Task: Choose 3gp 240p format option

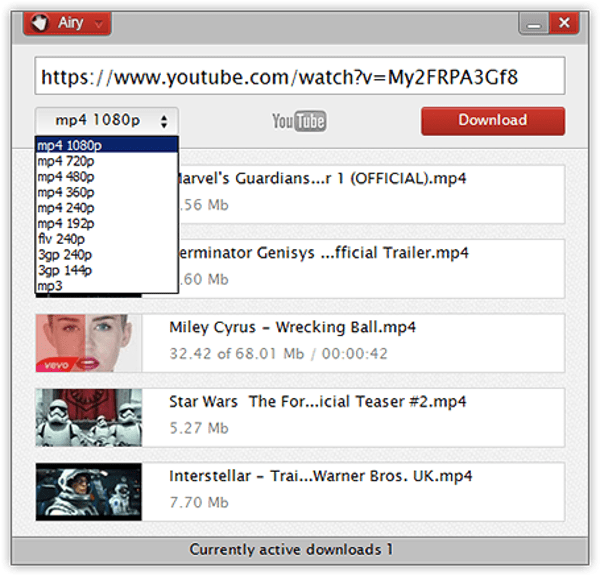Action: (x=106, y=255)
